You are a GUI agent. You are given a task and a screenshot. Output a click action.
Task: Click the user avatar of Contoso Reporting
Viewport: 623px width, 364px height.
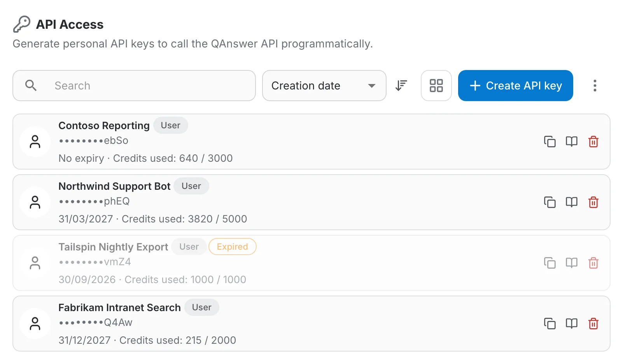[35, 142]
